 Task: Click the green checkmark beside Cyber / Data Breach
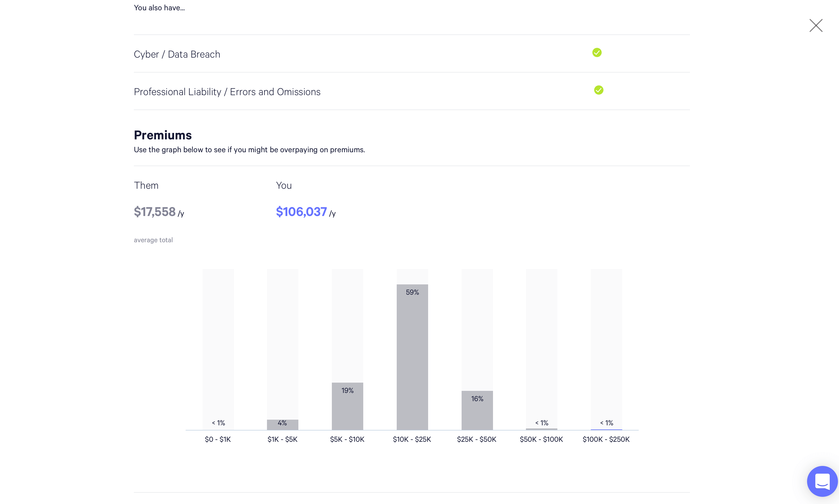pos(596,53)
